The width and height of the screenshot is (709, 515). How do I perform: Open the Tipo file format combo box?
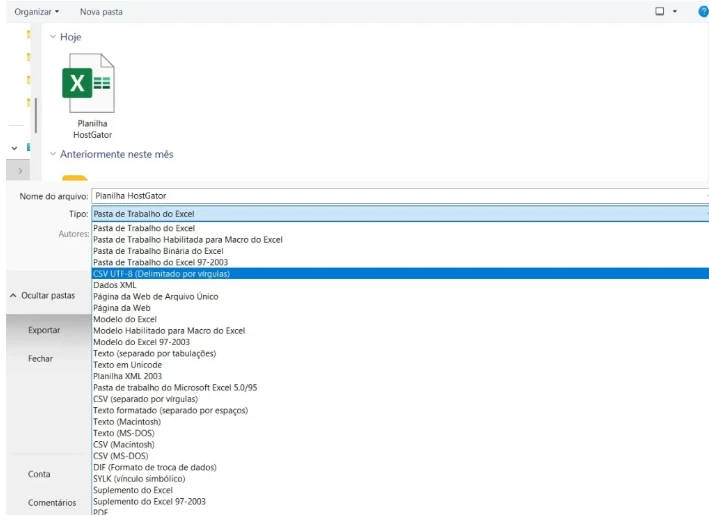(x=398, y=214)
